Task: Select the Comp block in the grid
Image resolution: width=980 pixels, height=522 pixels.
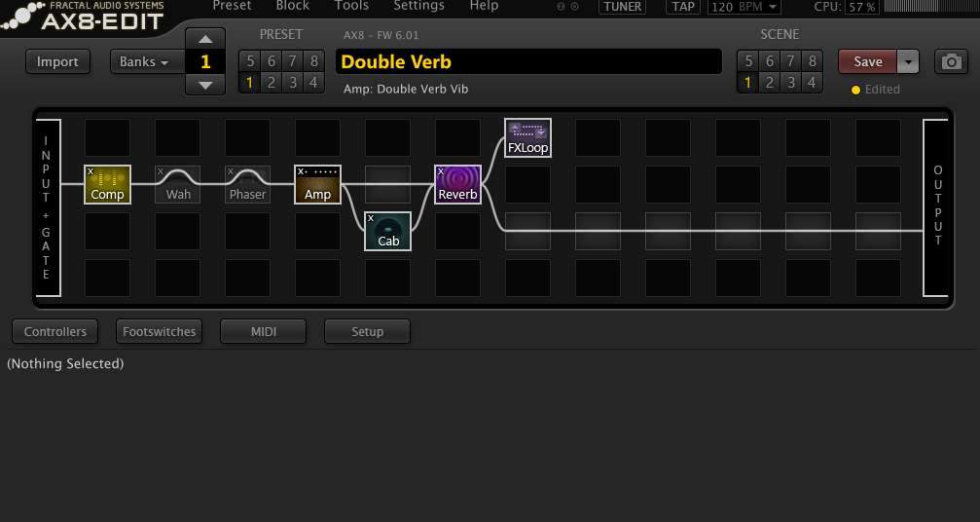Action: (107, 184)
